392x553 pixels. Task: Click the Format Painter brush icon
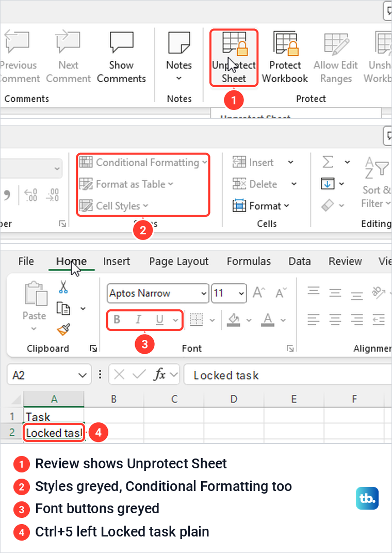[x=63, y=330]
